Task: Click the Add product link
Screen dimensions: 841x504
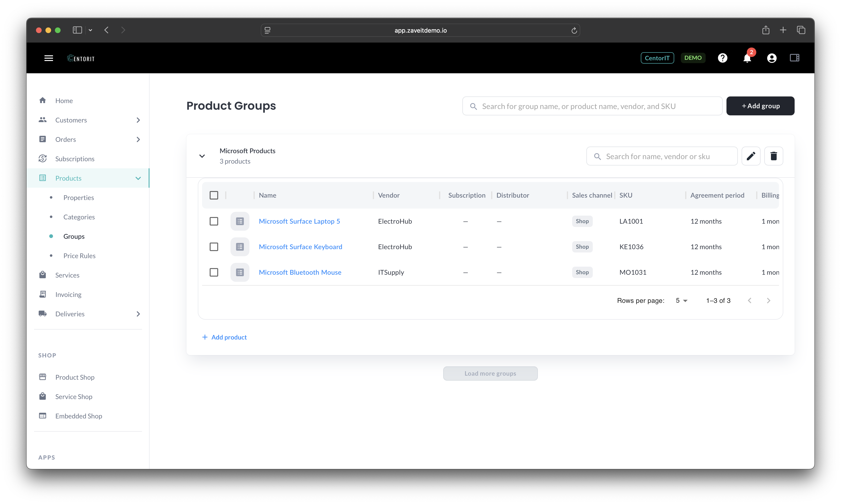Action: pyautogui.click(x=224, y=337)
